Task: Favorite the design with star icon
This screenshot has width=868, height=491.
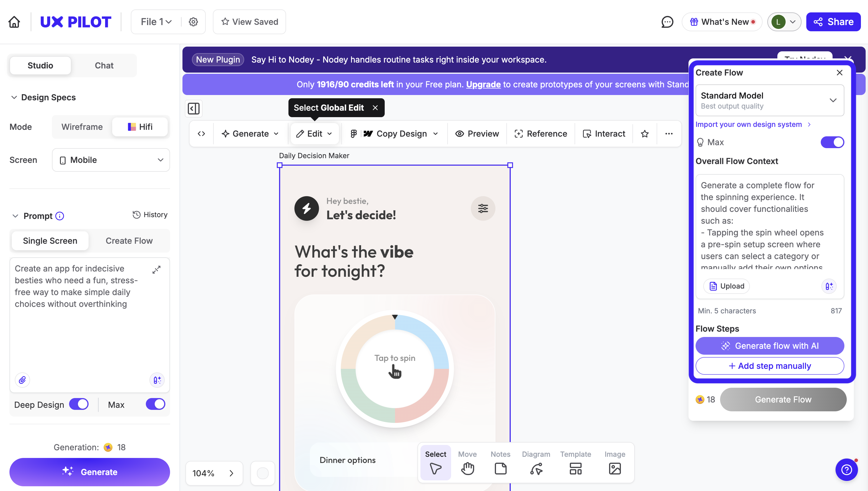Action: [x=644, y=134]
